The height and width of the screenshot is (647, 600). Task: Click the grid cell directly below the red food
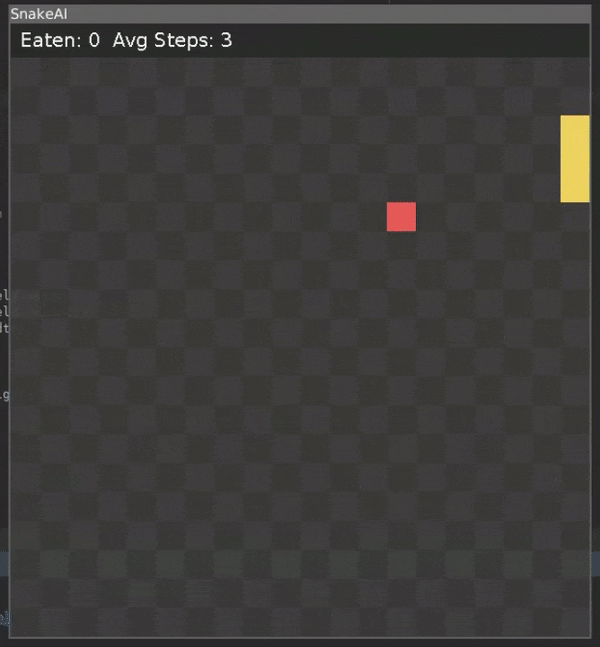[401, 246]
